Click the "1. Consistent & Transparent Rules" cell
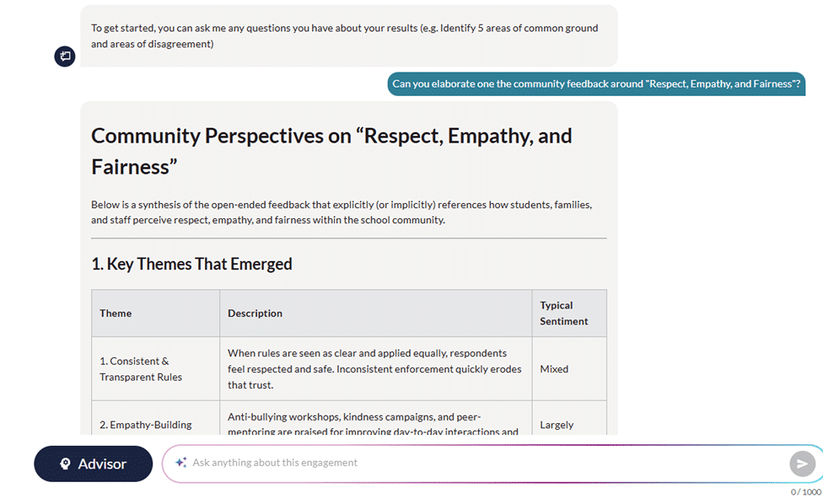The width and height of the screenshot is (823, 504). pos(141,369)
